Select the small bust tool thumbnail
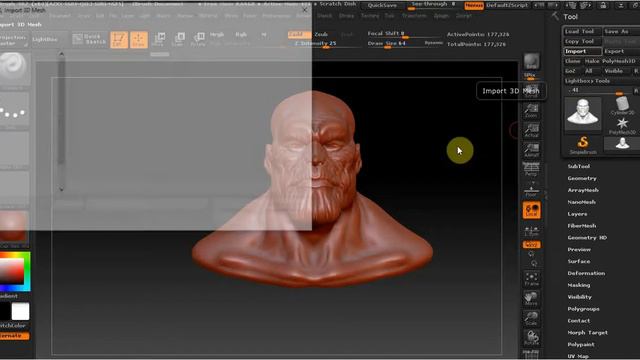 click(x=622, y=144)
